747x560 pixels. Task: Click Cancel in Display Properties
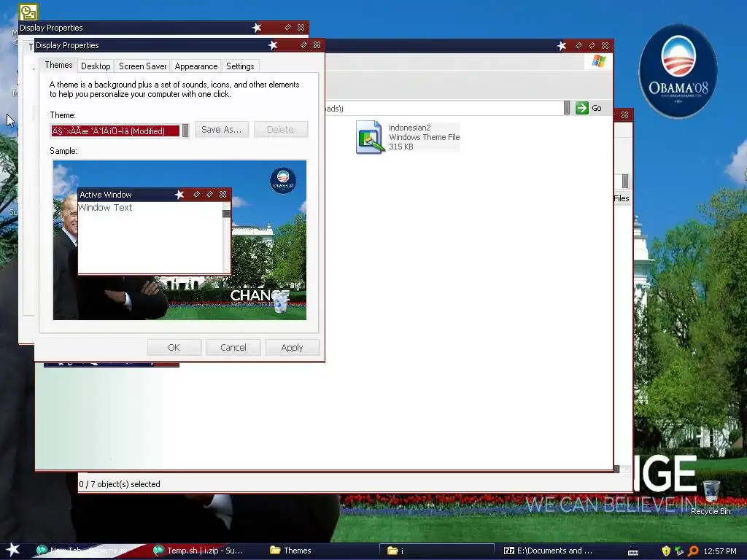[x=233, y=348]
